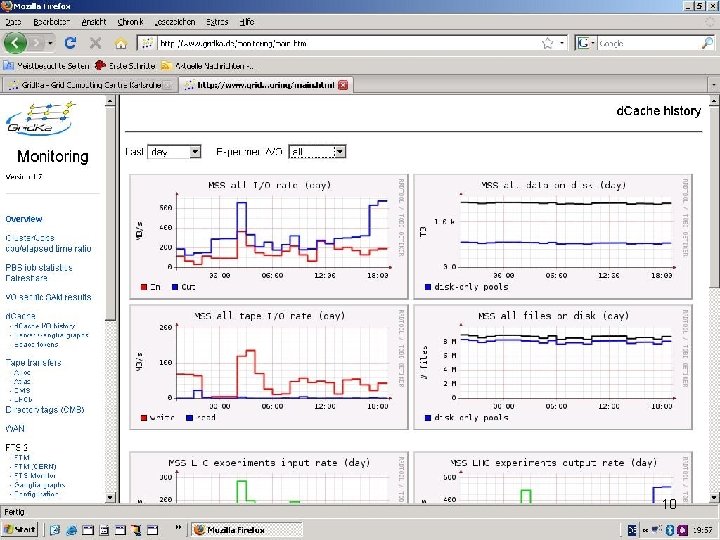This screenshot has height=540, width=720.
Task: Open the Datei menu
Action: 13,22
